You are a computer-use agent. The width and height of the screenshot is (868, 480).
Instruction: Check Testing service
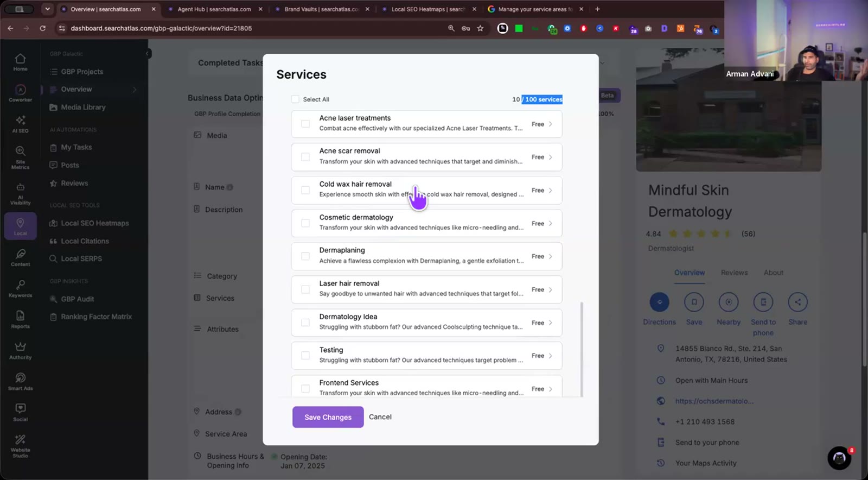tap(305, 356)
